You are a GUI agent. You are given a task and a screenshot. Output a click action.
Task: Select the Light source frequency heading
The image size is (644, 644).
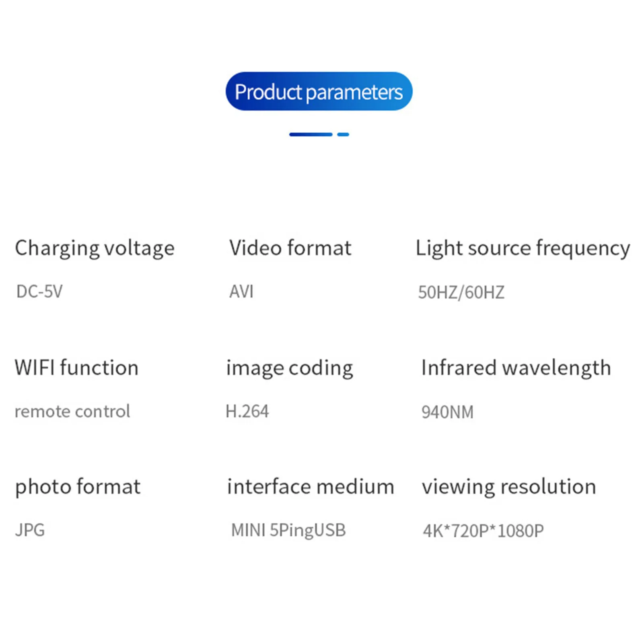[523, 248]
